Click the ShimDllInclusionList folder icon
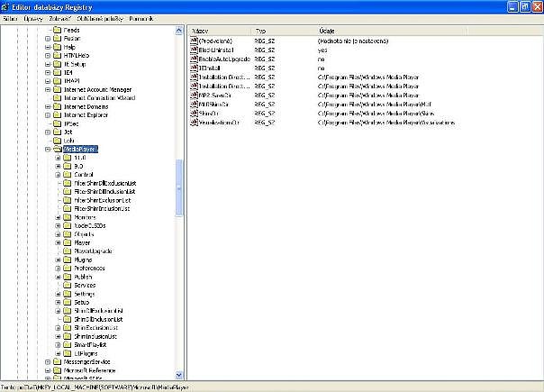The image size is (544, 392). click(x=68, y=319)
